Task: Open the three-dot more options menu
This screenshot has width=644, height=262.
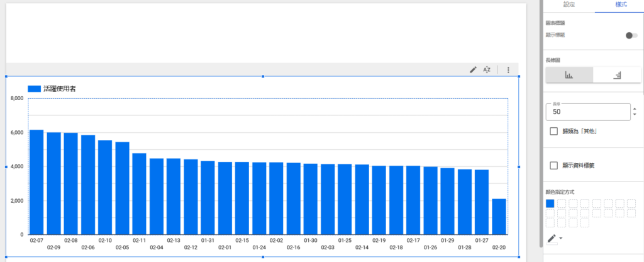Action: pyautogui.click(x=508, y=70)
